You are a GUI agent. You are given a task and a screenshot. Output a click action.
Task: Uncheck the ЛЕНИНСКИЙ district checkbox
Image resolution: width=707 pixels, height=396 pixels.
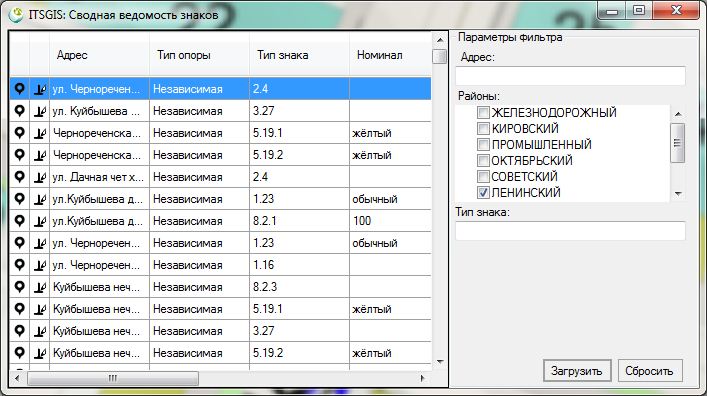[483, 193]
